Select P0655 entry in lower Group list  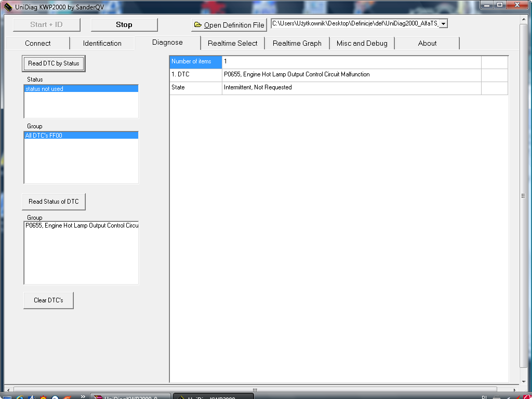tap(82, 225)
